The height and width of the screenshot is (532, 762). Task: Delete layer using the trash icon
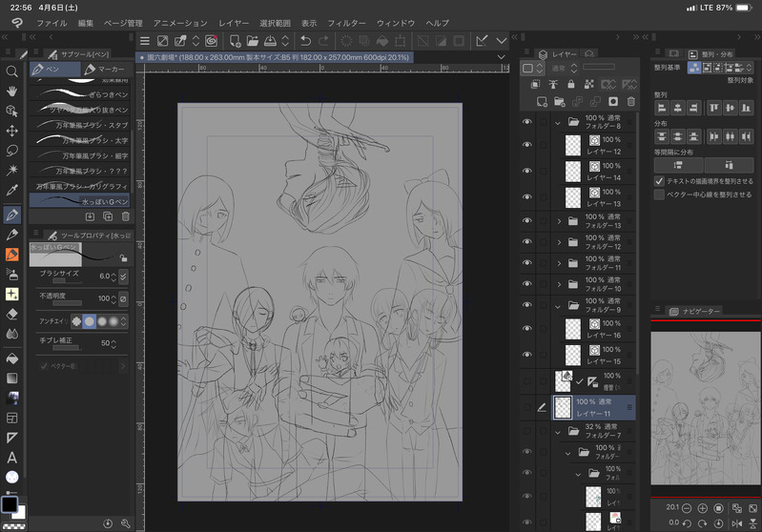629,101
